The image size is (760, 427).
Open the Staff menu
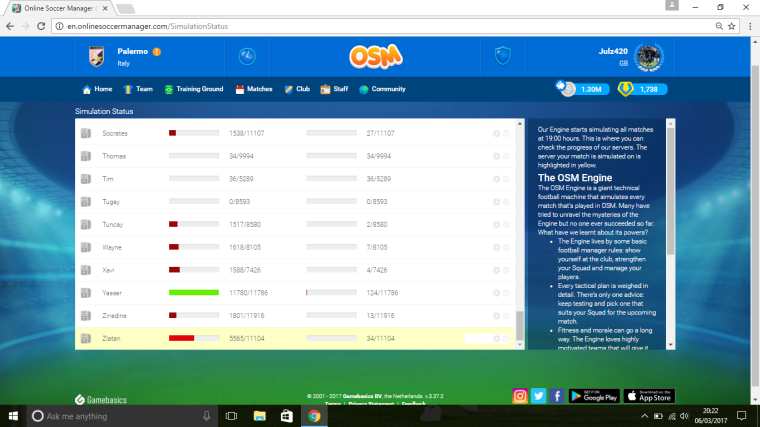pyautogui.click(x=334, y=89)
